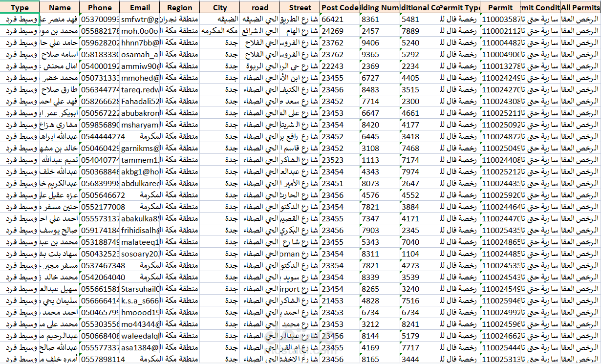This screenshot has height=364, width=601.
Task: Click the City column header
Action: 220,7
